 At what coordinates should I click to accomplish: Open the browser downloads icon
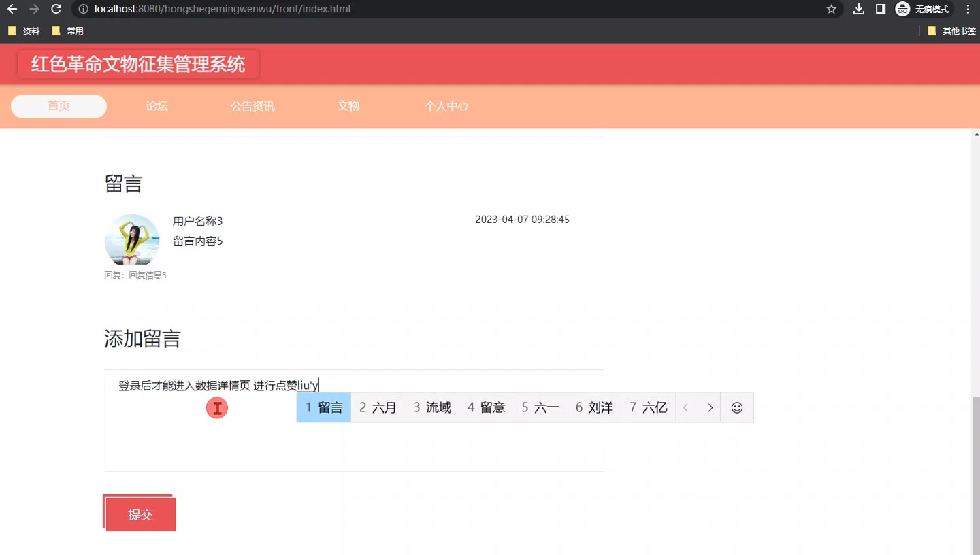tap(859, 10)
